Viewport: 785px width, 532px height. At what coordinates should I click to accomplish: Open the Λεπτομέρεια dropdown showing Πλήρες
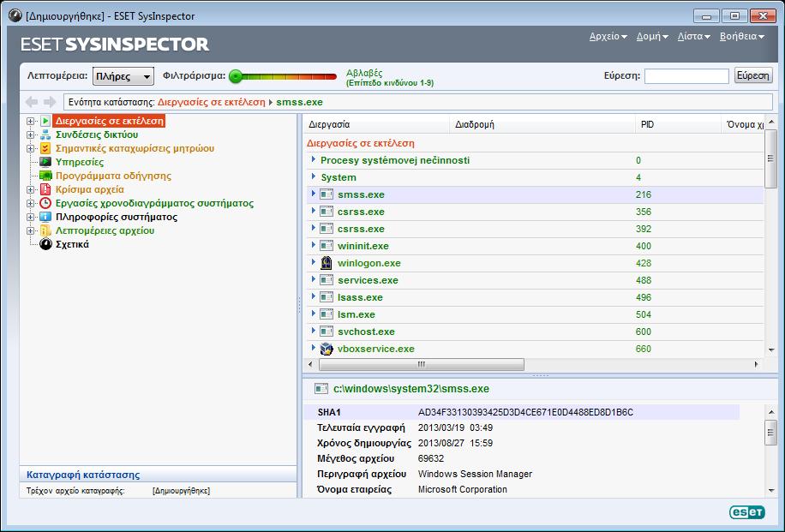[x=123, y=76]
